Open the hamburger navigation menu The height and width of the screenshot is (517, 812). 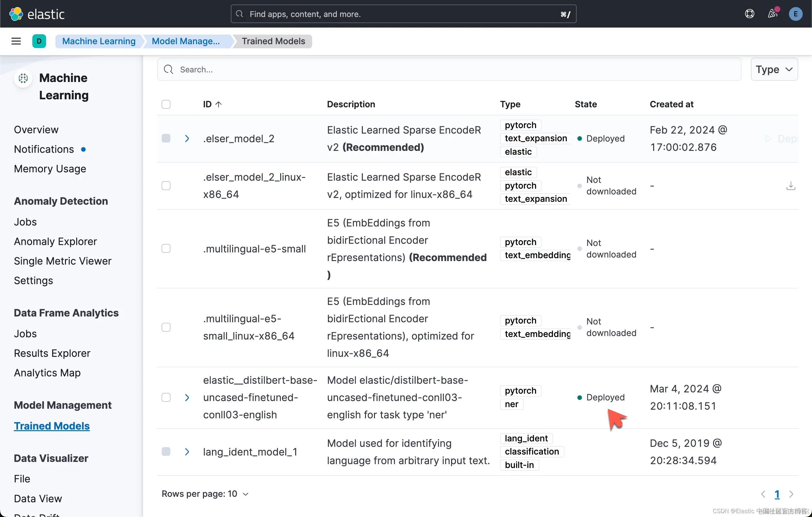tap(16, 41)
